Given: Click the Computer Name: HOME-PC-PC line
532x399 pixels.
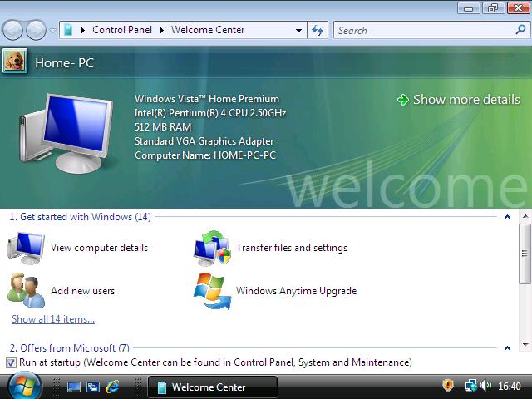Looking at the screenshot, I should pyautogui.click(x=205, y=155).
